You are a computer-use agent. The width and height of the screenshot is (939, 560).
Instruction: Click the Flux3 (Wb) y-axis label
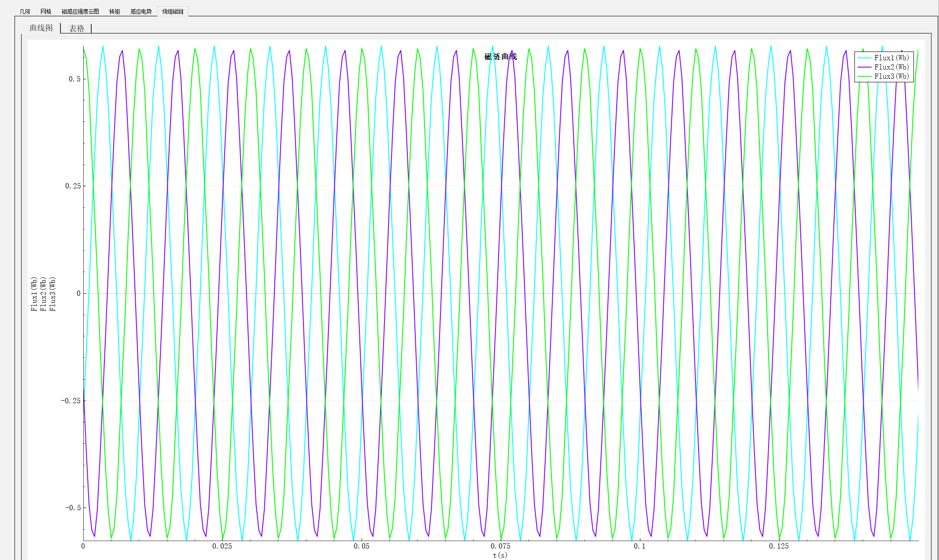pos(52,294)
